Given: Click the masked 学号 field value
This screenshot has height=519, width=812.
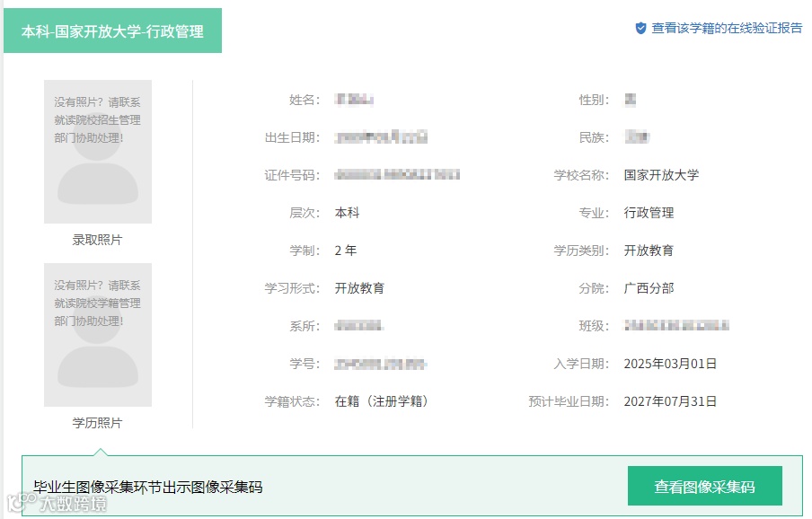Looking at the screenshot, I should pos(379,364).
